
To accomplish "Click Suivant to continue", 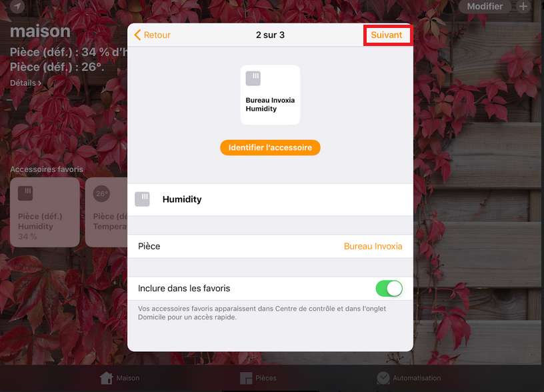I will click(387, 35).
